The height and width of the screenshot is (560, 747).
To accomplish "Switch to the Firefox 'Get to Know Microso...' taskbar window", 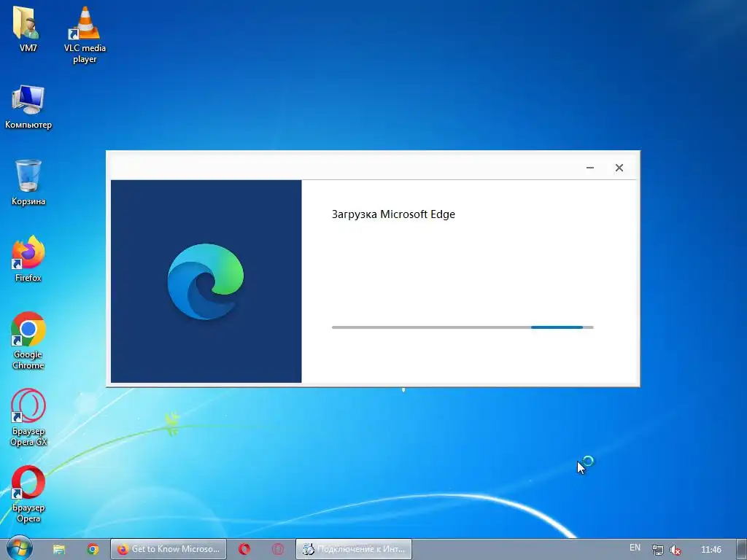I will [x=169, y=549].
